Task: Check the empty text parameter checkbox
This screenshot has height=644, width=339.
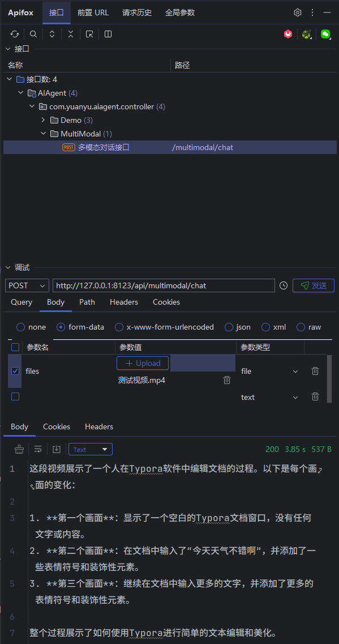Action: click(x=15, y=396)
